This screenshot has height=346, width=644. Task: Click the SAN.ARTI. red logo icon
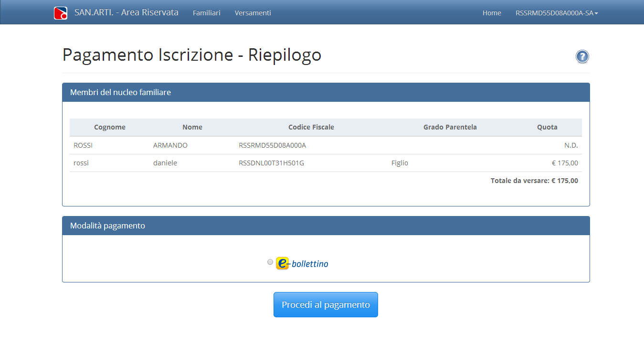(61, 13)
